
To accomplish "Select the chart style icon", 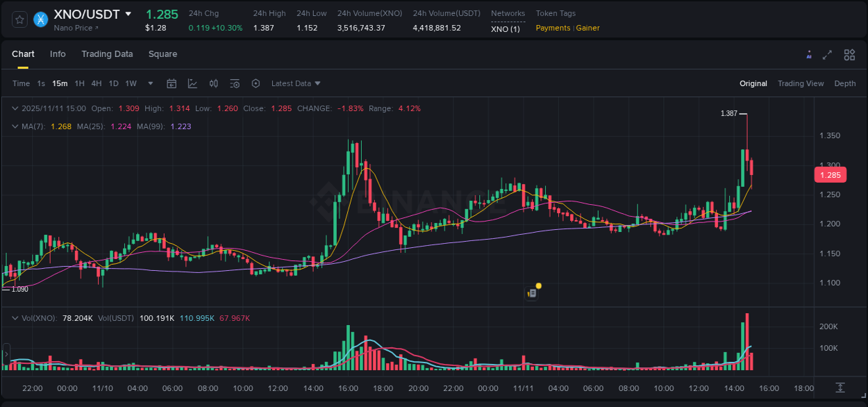I will pyautogui.click(x=192, y=83).
